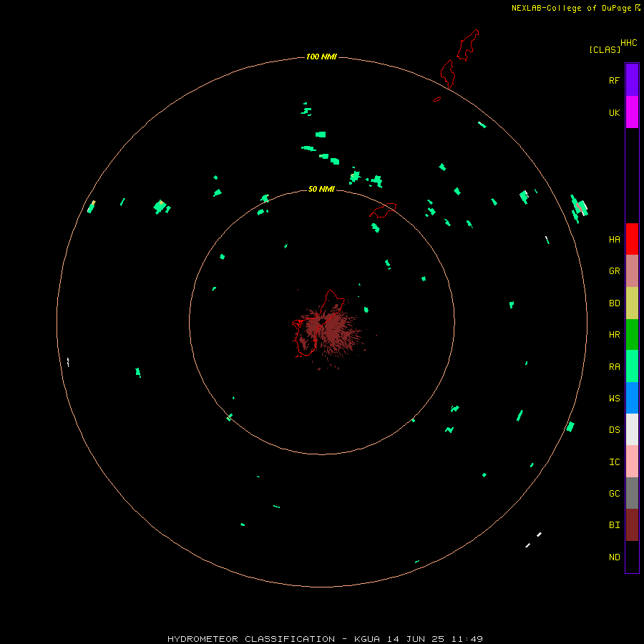
Task: Click the RF legend label
Action: (614, 80)
